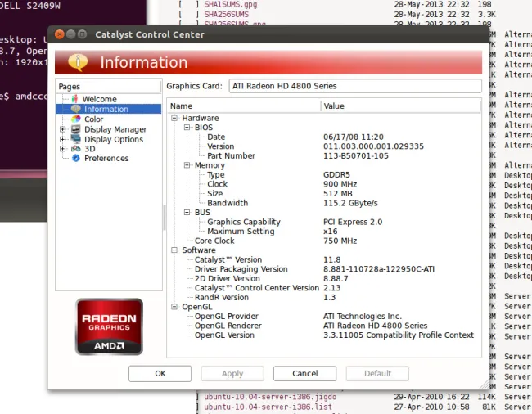This screenshot has height=414, width=532.
Task: Collapse the Memory subsection
Action: (x=187, y=165)
